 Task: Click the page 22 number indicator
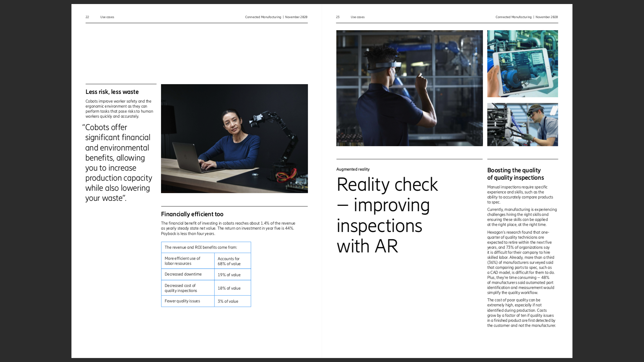[x=87, y=16]
